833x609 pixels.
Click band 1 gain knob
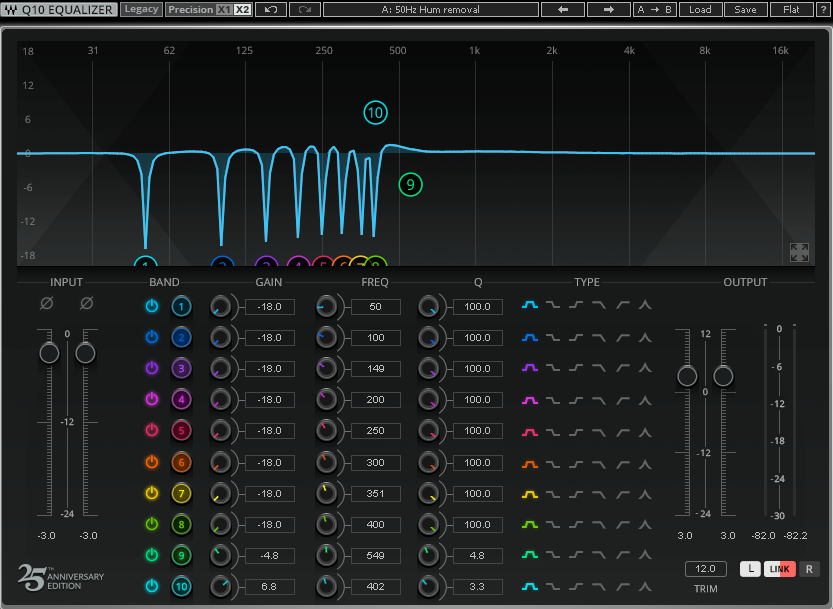click(x=220, y=307)
